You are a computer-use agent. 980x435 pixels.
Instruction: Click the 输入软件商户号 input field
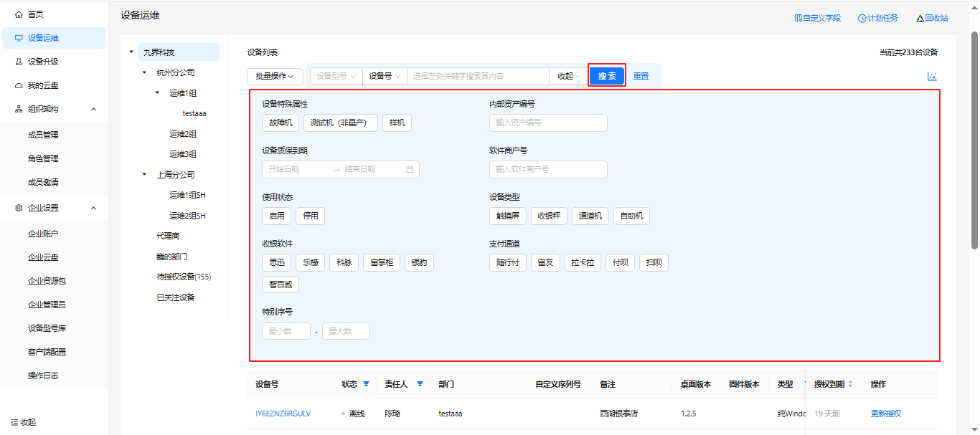[x=548, y=169]
